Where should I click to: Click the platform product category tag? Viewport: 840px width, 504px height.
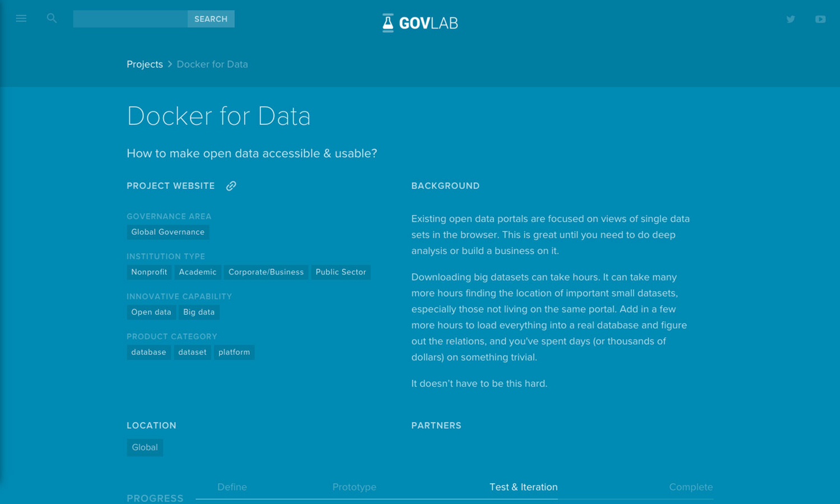point(234,352)
